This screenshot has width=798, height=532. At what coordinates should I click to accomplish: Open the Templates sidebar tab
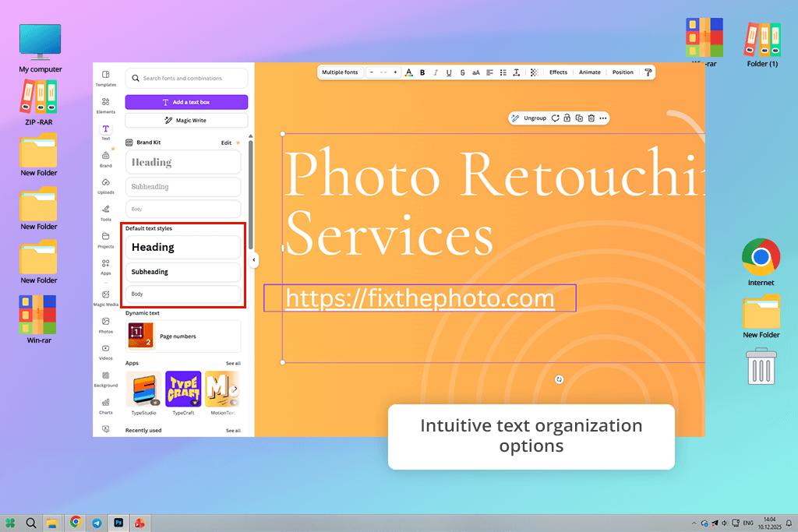click(106, 78)
